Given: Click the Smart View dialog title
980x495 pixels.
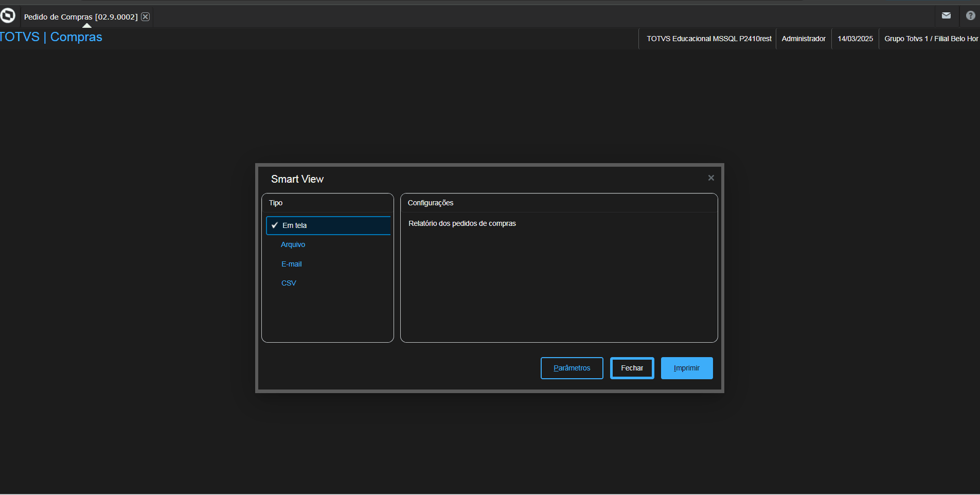Looking at the screenshot, I should coord(297,179).
